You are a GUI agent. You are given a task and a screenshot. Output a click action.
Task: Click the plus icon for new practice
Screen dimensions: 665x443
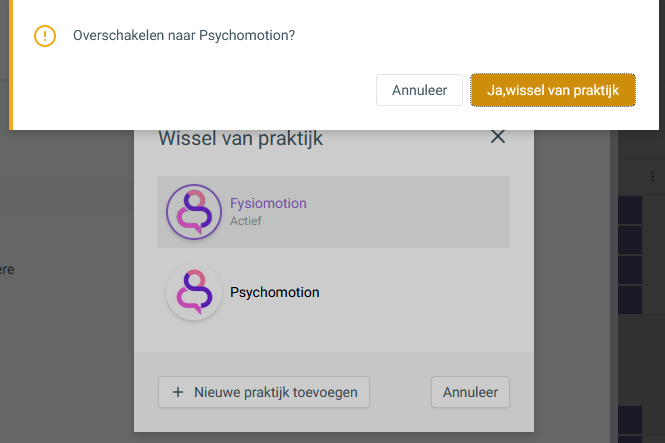point(178,392)
